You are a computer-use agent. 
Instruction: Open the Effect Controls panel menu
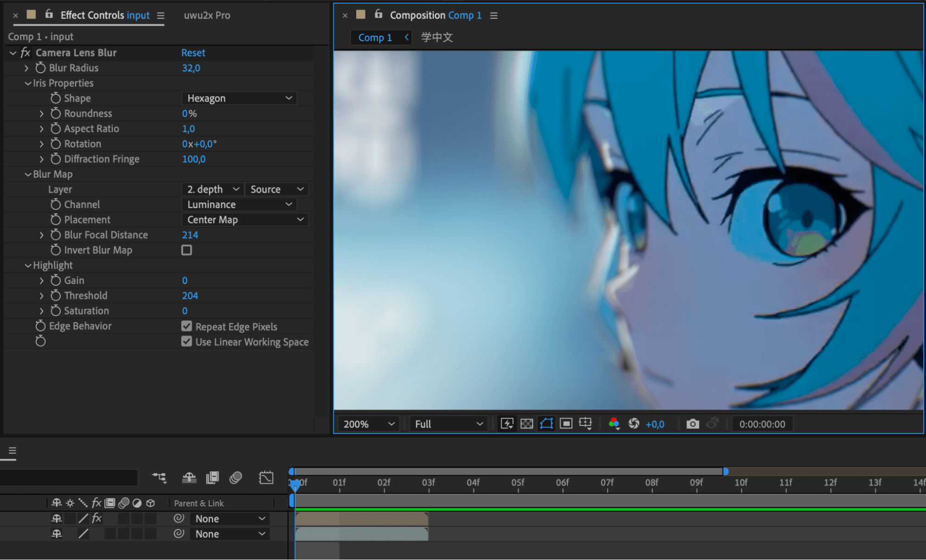[x=161, y=16]
